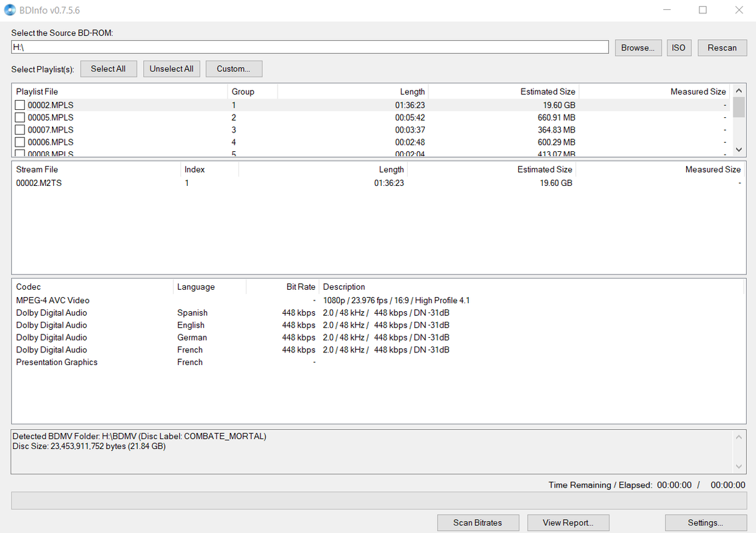The image size is (756, 533).
Task: Select French Dolby Digital Audio row
Action: (378, 350)
